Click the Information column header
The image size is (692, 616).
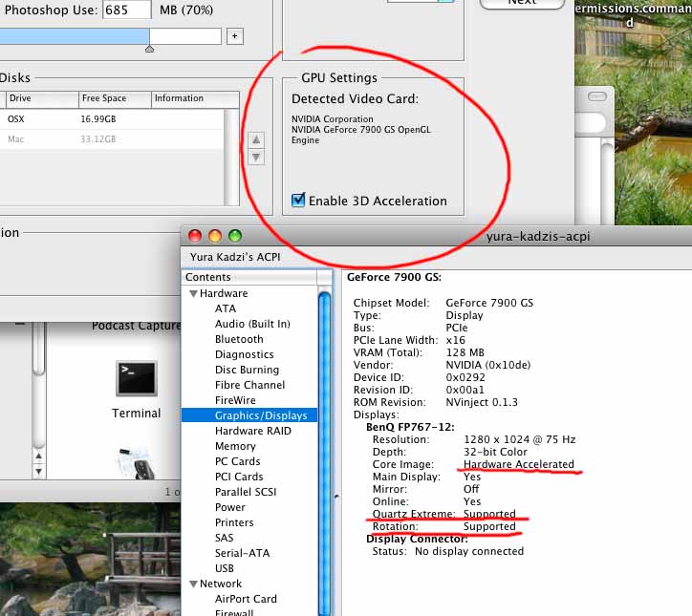196,98
